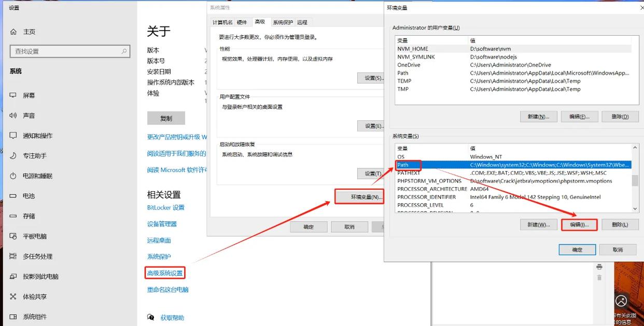Click 编辑(I) for system variables
The height and width of the screenshot is (326, 644).
[x=579, y=224]
